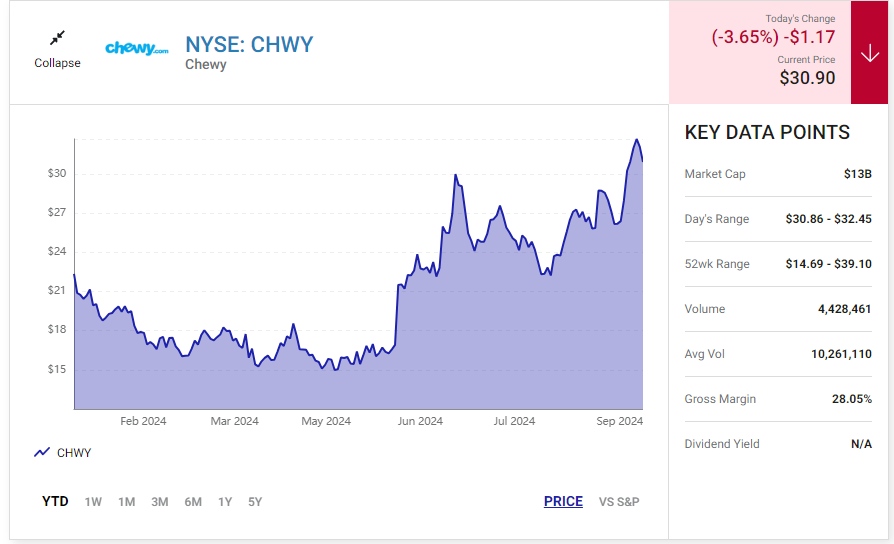
Task: Show the 1Y price history
Action: coord(225,501)
